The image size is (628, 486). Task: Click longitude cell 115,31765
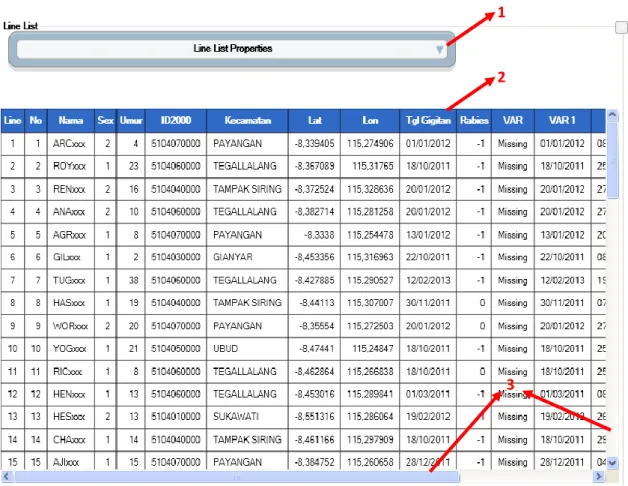click(370, 166)
